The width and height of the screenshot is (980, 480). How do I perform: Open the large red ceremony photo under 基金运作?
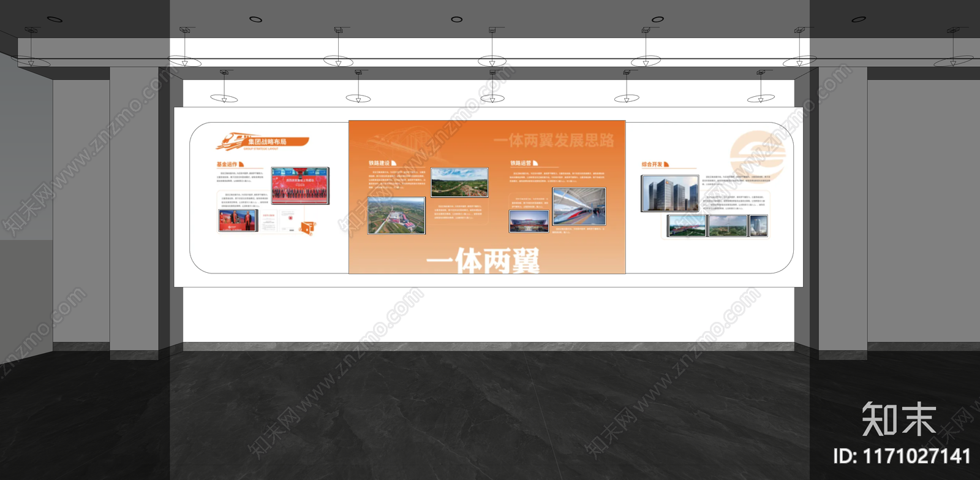tap(300, 185)
